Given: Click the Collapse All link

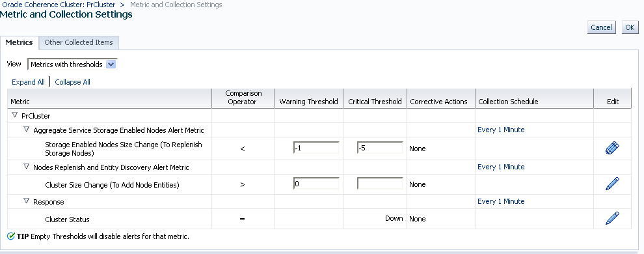Looking at the screenshot, I should [72, 82].
